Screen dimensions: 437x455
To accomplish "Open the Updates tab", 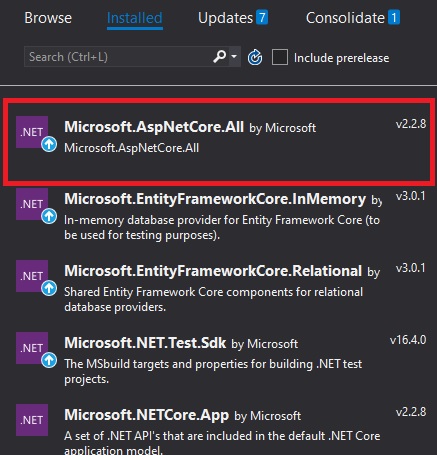I will pos(233,18).
